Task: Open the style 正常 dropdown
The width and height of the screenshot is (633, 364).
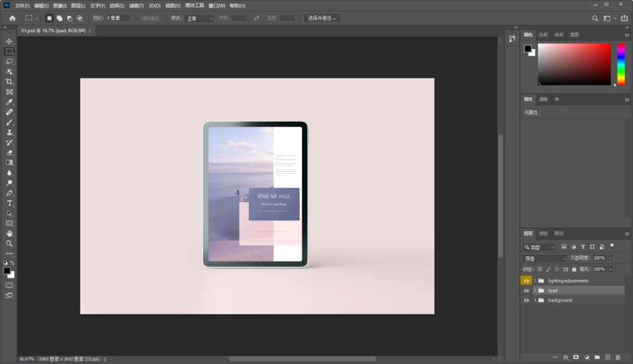Action: point(199,19)
